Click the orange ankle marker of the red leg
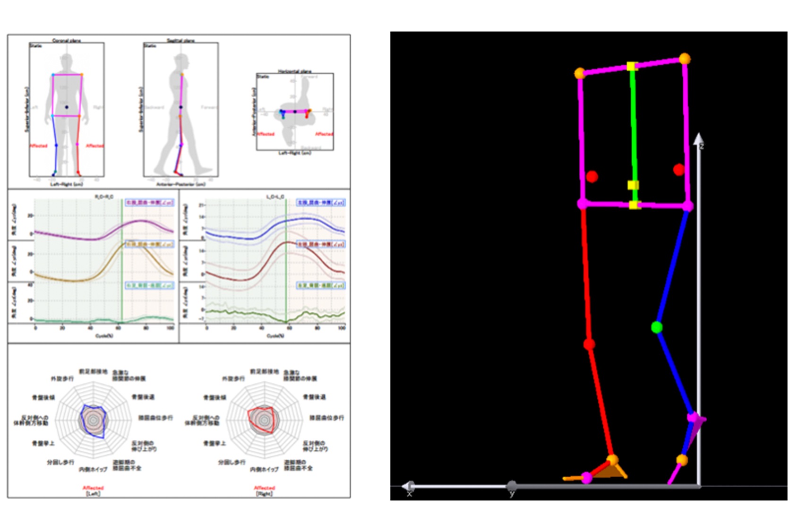798x532 pixels. tap(612, 460)
